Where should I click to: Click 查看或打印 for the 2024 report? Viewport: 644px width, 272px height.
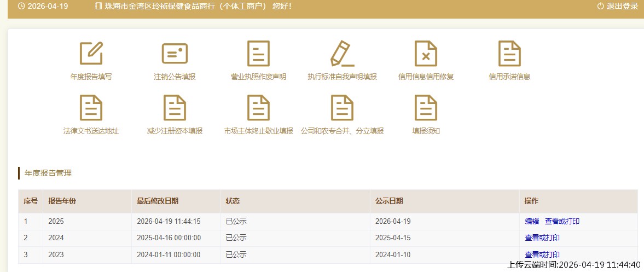[x=542, y=238]
